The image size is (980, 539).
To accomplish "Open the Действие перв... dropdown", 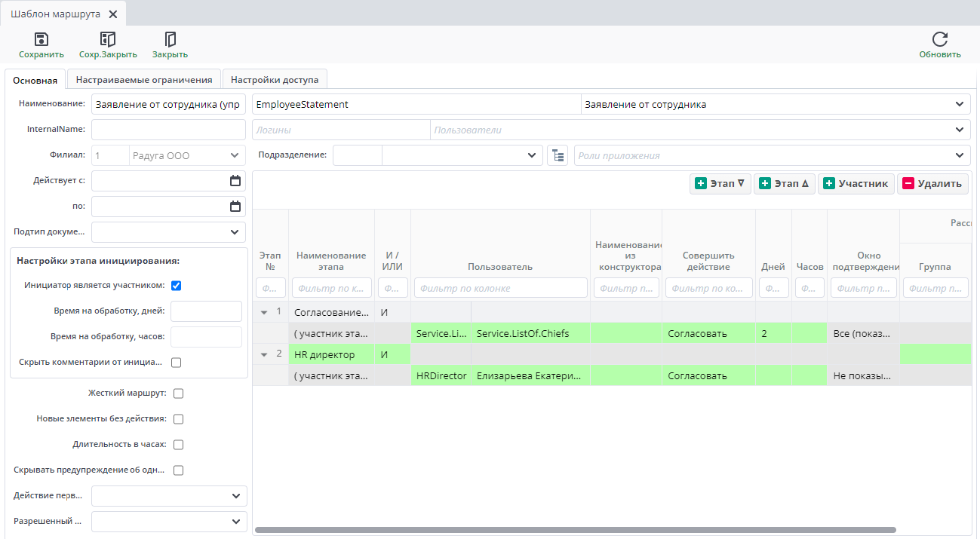I will click(x=235, y=496).
